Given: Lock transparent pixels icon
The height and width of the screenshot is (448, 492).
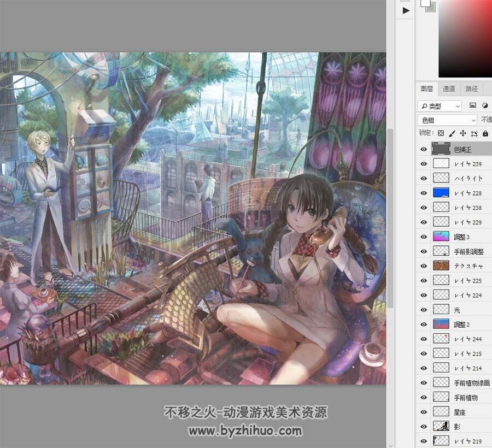Looking at the screenshot, I should click(441, 133).
